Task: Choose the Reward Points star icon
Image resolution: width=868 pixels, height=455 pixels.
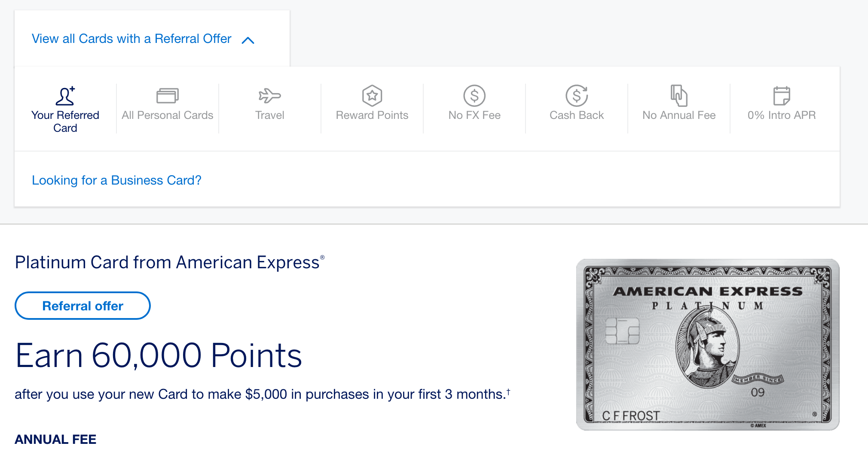Action: tap(372, 96)
